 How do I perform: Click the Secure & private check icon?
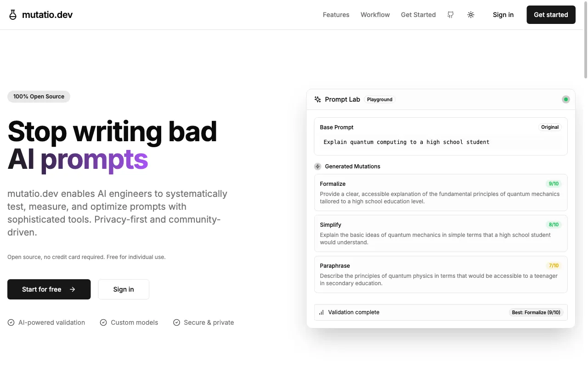(x=176, y=322)
